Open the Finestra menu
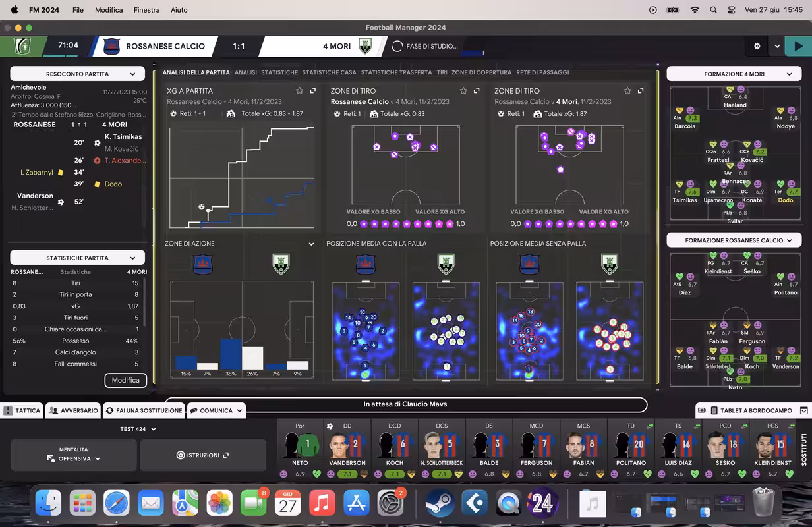The width and height of the screenshot is (812, 527). pyautogui.click(x=146, y=10)
